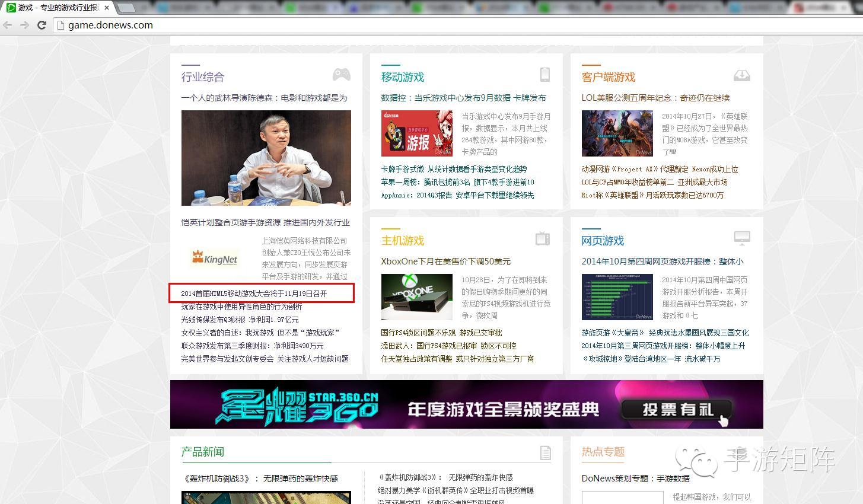The width and height of the screenshot is (863, 504).
Task: Open 玩家在游戏中使用异性角色 article
Action: tap(242, 307)
